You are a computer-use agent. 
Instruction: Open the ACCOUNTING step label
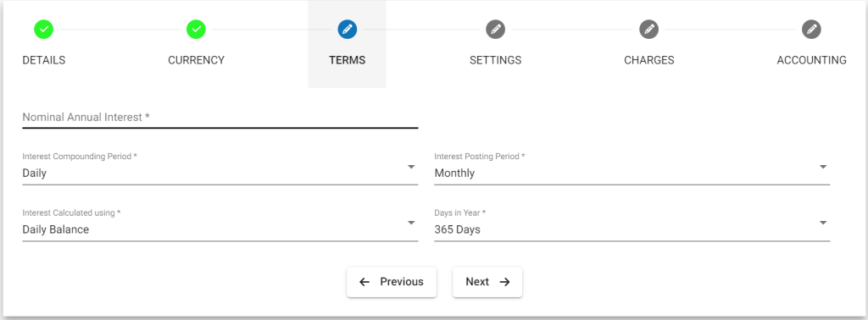pyautogui.click(x=811, y=60)
